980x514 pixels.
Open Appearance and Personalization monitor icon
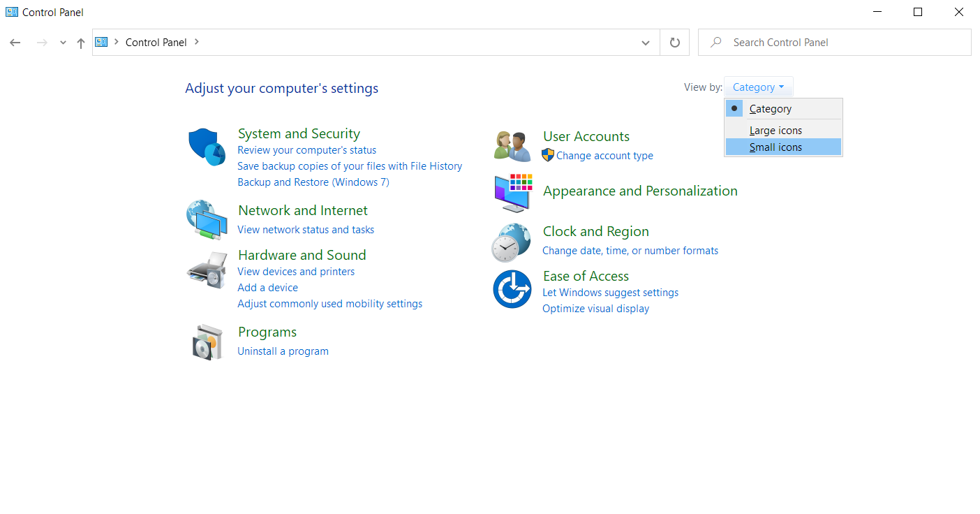click(512, 193)
